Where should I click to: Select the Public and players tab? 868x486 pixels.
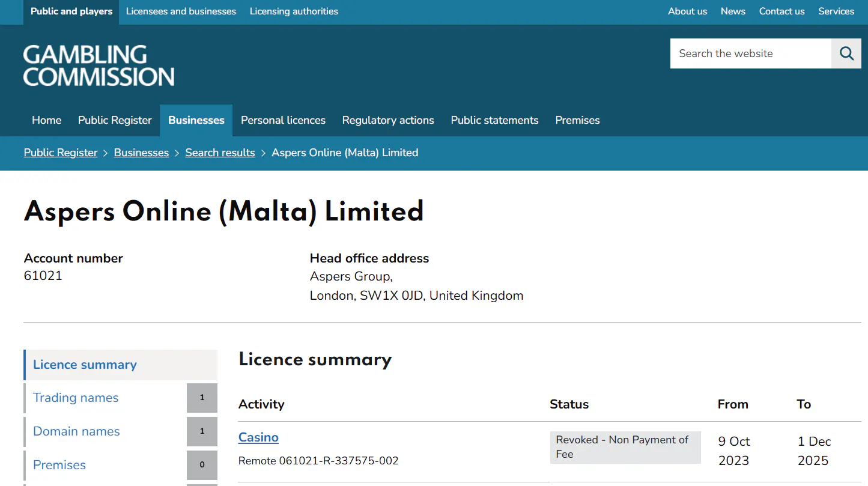(71, 12)
